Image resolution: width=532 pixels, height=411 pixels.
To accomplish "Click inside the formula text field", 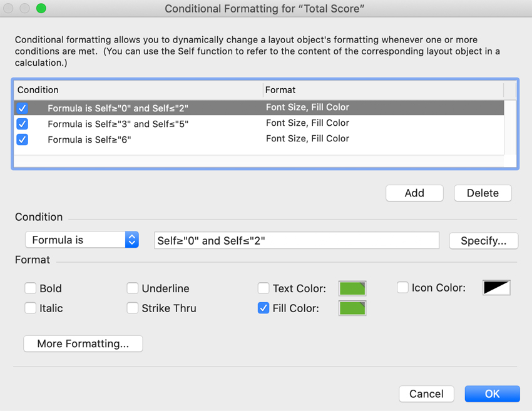I will pos(296,241).
